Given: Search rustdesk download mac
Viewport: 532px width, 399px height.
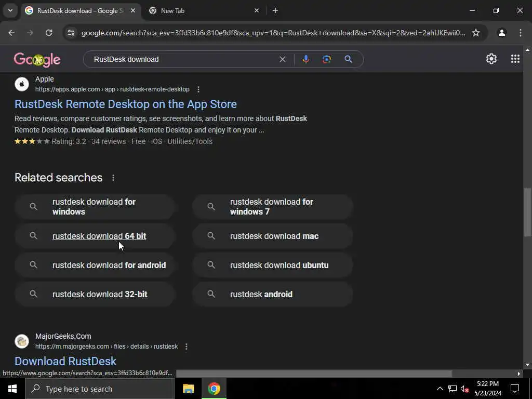Looking at the screenshot, I should click(x=272, y=236).
